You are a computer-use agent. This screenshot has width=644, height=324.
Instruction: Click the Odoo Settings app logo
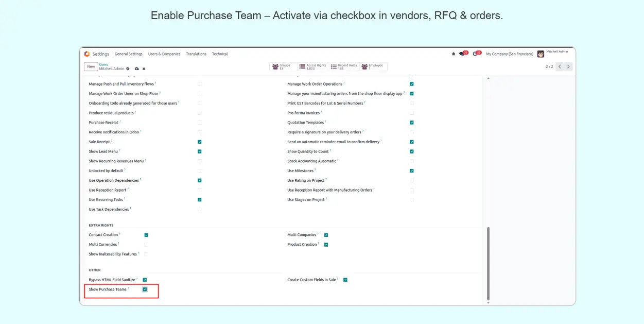87,54
